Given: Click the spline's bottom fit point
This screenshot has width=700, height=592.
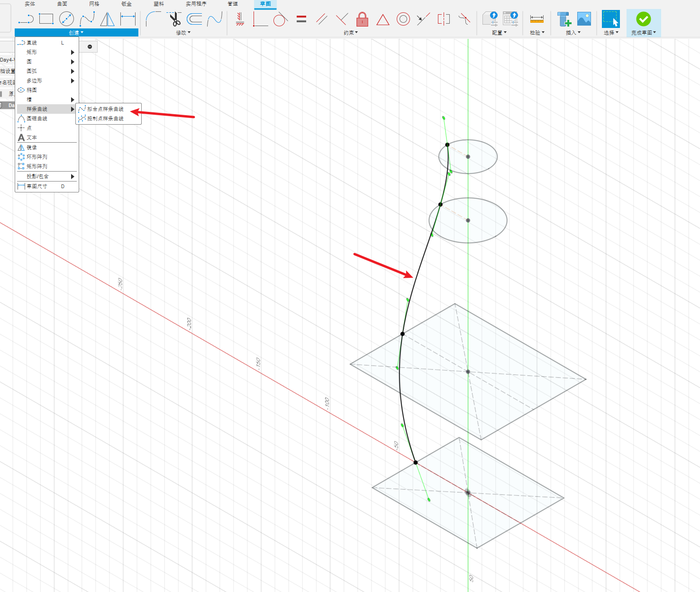Looking at the screenshot, I should point(416,462).
